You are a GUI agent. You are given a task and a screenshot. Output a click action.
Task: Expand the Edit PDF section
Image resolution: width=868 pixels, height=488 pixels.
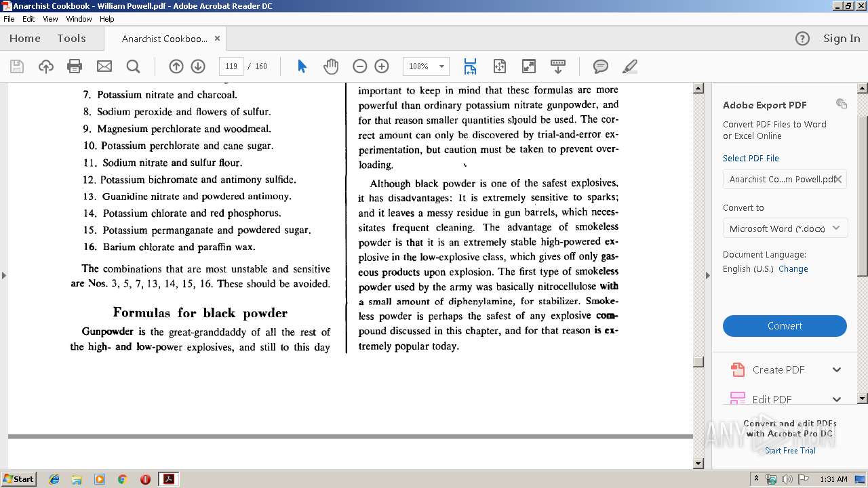coord(837,399)
